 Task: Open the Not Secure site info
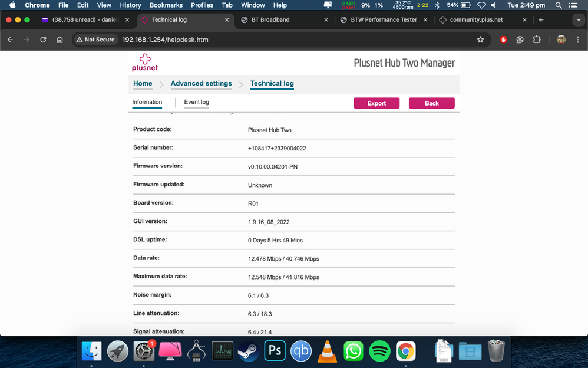(x=95, y=40)
